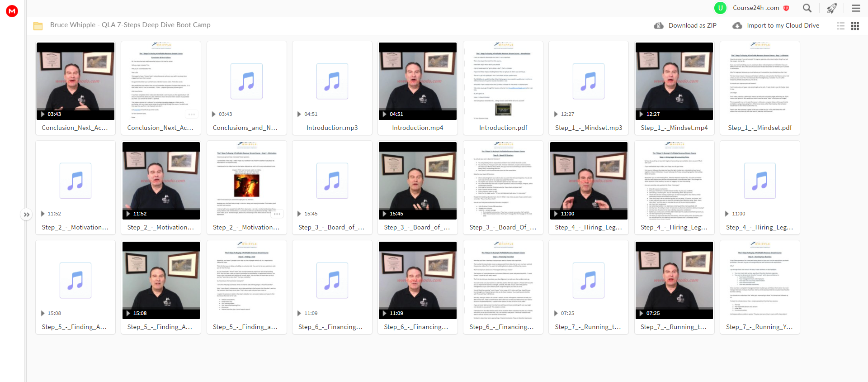Play Step_1_-_Mindset.mp4 video
The height and width of the screenshot is (382, 868).
tap(674, 81)
